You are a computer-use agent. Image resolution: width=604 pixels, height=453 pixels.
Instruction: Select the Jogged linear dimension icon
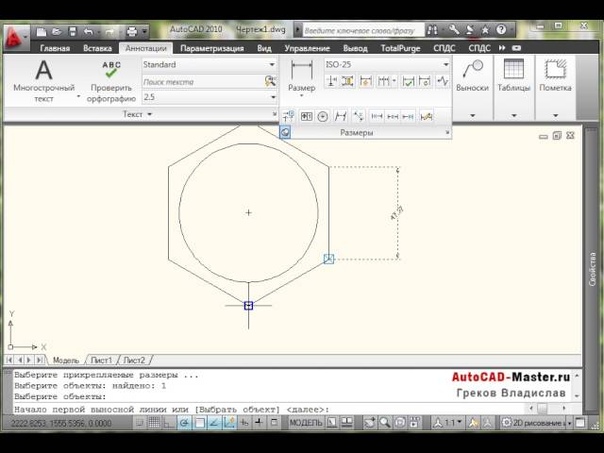coord(443,81)
